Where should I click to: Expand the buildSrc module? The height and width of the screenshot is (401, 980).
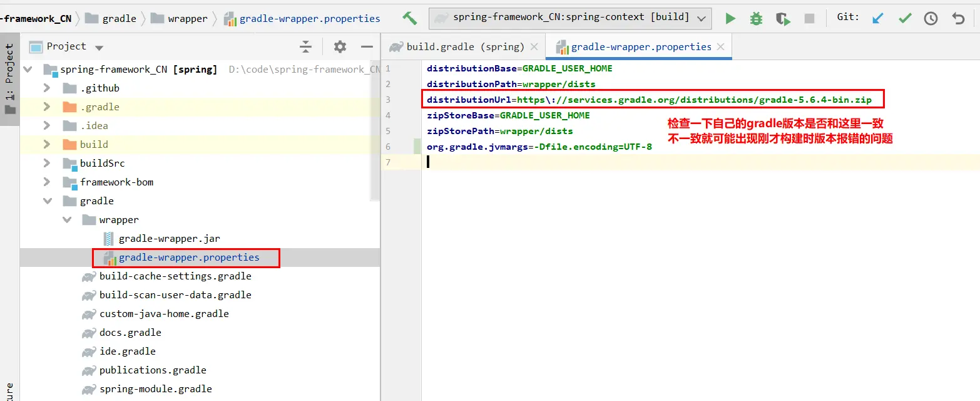tap(47, 163)
